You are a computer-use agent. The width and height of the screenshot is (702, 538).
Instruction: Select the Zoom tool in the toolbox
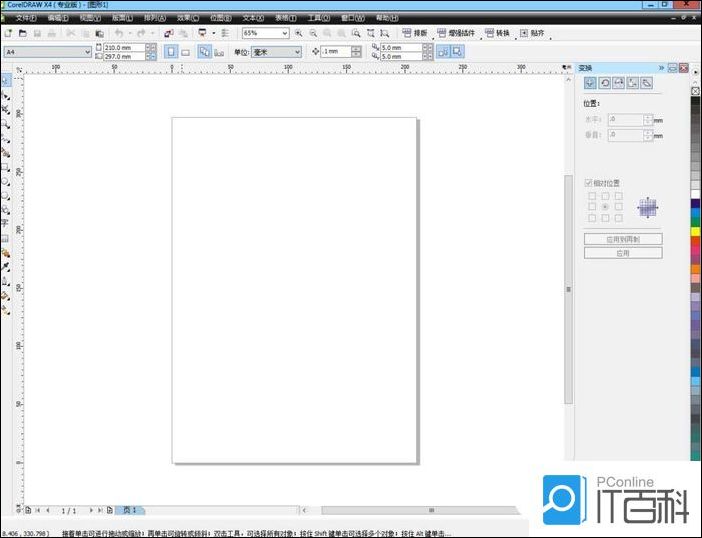[x=5, y=125]
